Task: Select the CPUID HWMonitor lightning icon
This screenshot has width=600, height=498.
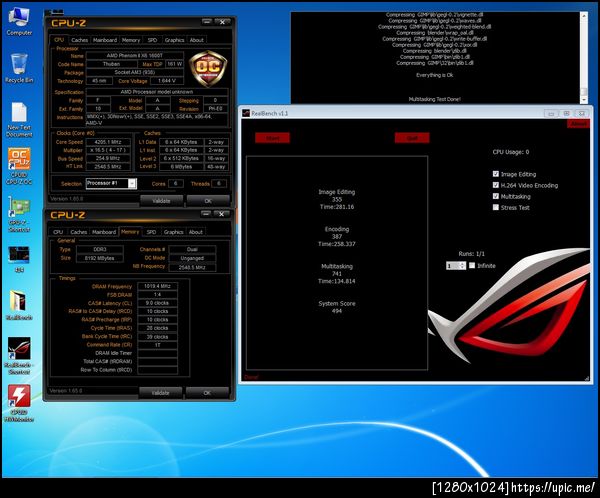Action: coord(19,403)
